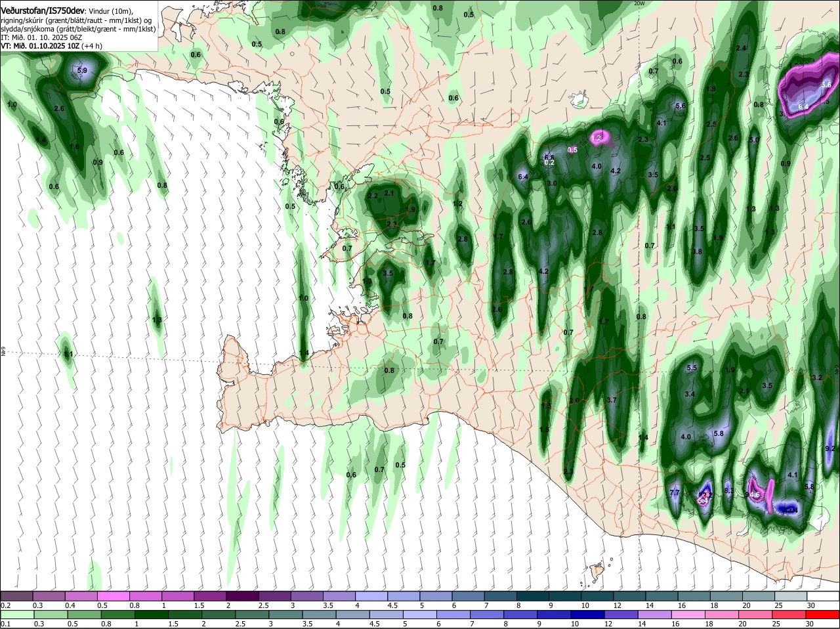Click the "slydda/snjókoma" legend description line

(78, 30)
